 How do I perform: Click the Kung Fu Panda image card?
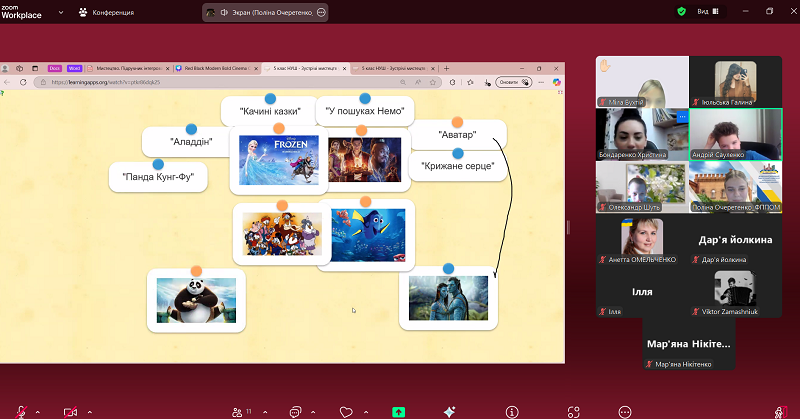click(x=196, y=301)
